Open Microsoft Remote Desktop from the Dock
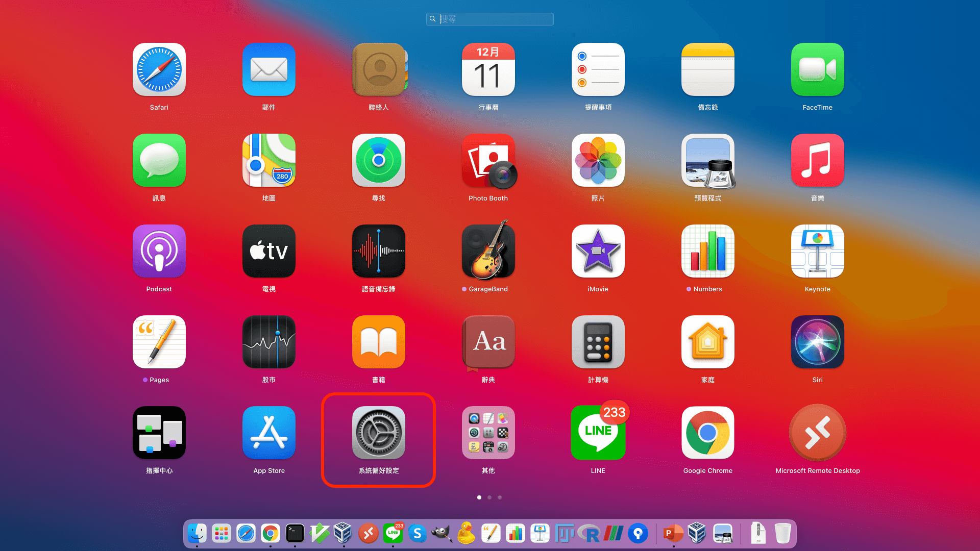The image size is (980, 551). point(369,534)
